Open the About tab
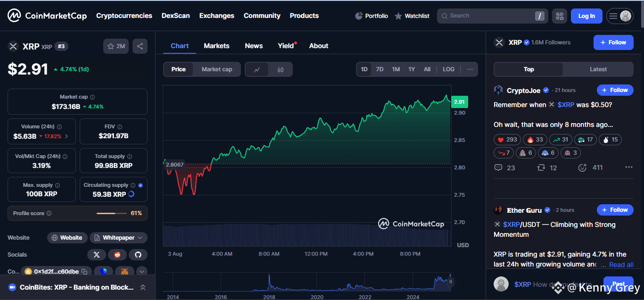This screenshot has width=644, height=300. click(x=319, y=46)
